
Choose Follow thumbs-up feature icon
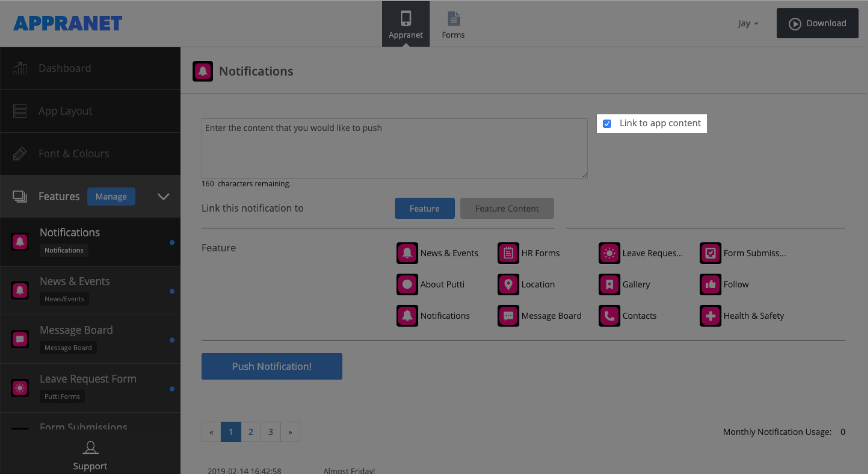(710, 285)
